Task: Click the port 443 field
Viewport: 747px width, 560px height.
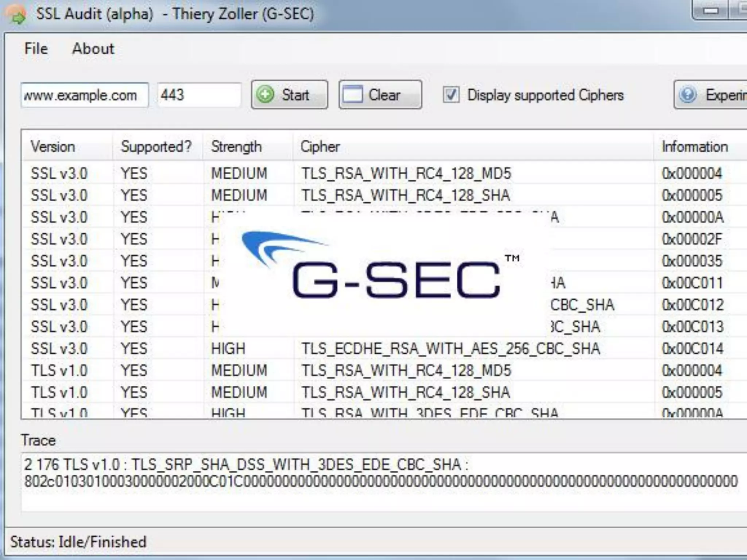Action: pyautogui.click(x=199, y=95)
